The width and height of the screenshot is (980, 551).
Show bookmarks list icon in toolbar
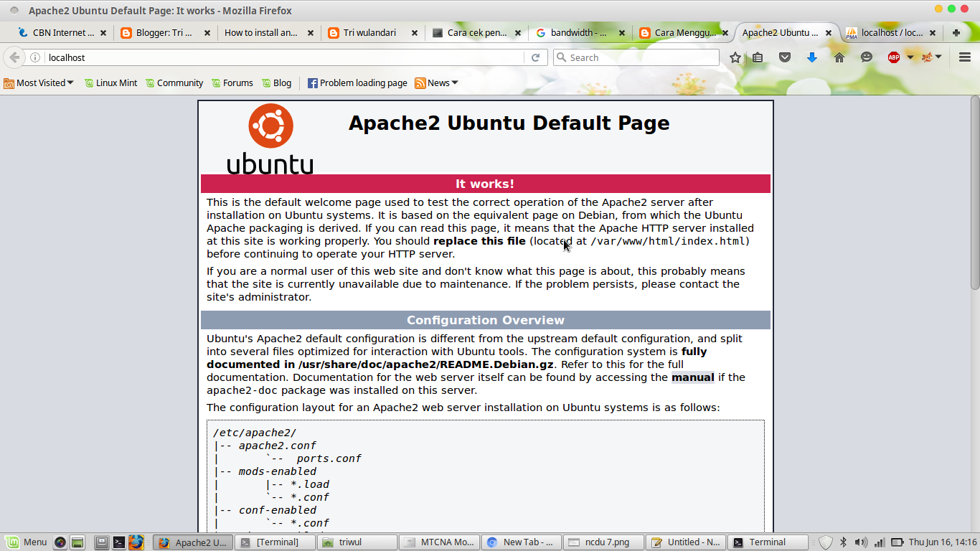pyautogui.click(x=758, y=57)
